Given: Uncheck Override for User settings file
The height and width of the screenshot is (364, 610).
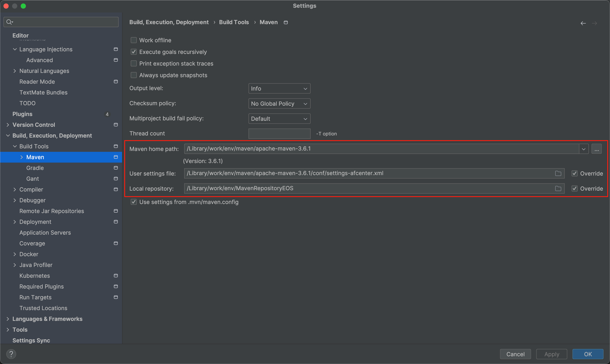Looking at the screenshot, I should click(x=574, y=173).
